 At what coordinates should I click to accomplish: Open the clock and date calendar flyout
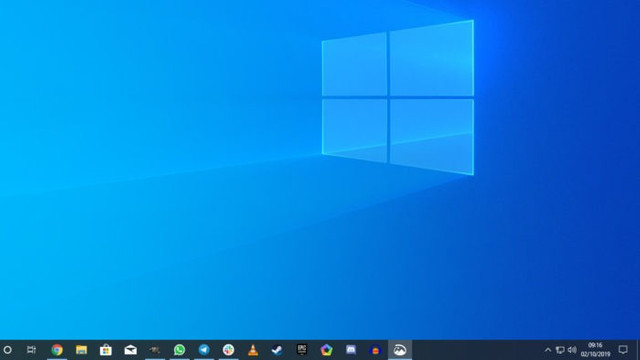point(596,350)
